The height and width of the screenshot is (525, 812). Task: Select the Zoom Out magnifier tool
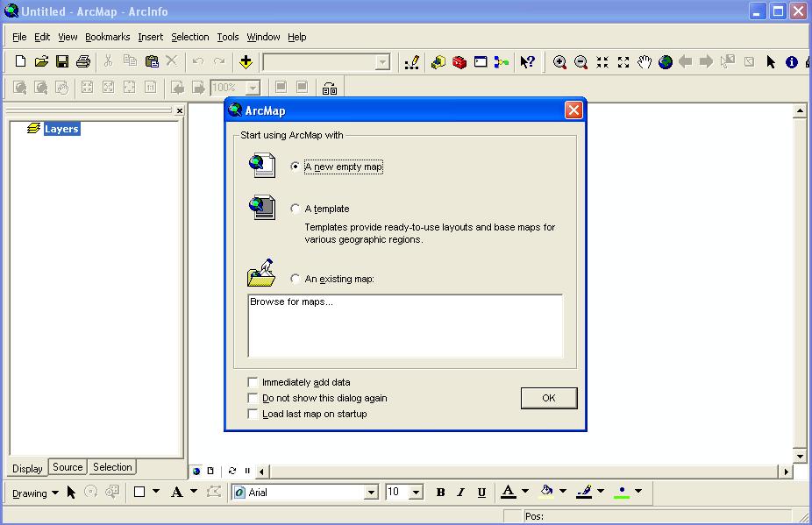coord(581,62)
